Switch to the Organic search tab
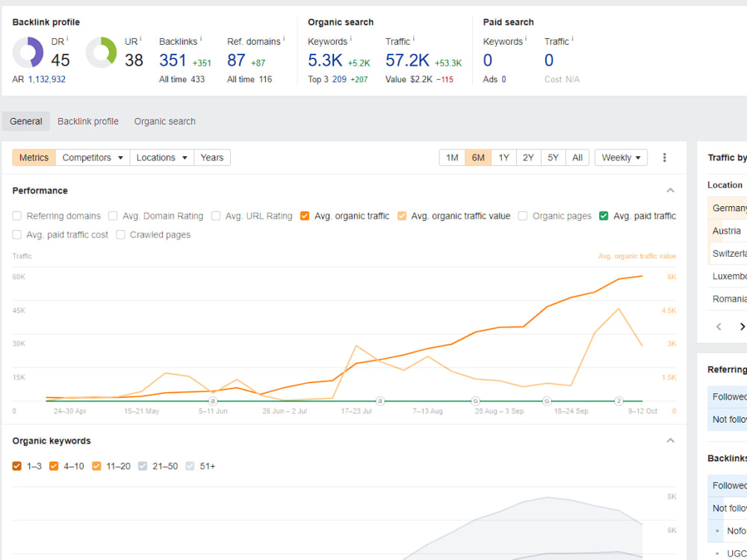Image resolution: width=747 pixels, height=560 pixels. point(165,122)
